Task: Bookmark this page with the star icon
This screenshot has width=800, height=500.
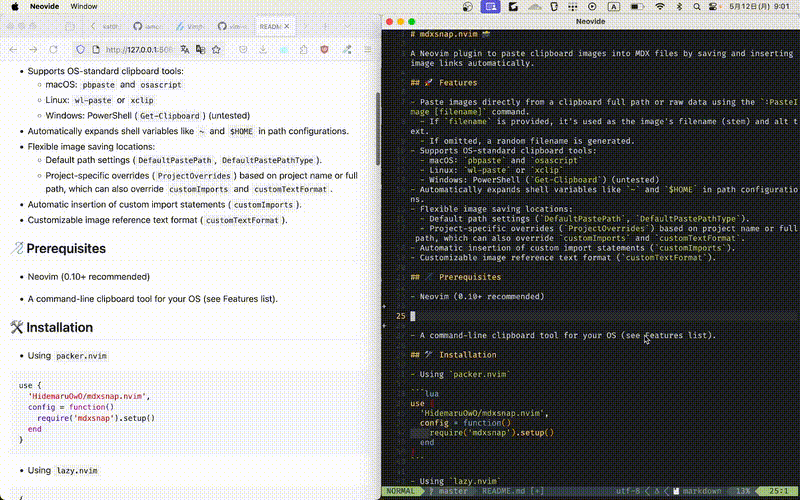Action: coord(216,49)
